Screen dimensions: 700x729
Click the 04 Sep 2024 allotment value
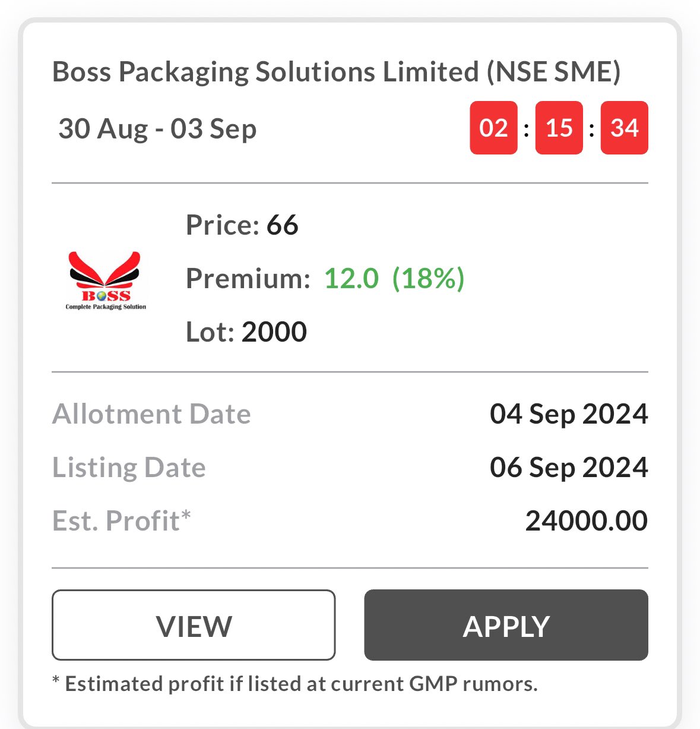(568, 414)
